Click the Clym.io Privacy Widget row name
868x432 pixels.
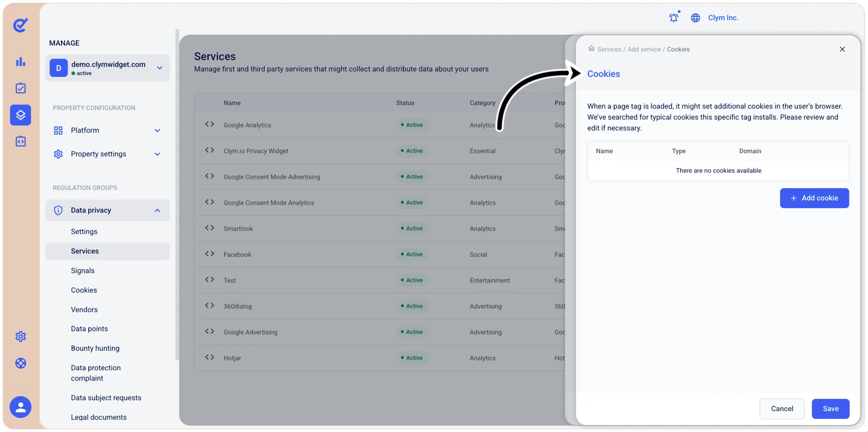(256, 151)
